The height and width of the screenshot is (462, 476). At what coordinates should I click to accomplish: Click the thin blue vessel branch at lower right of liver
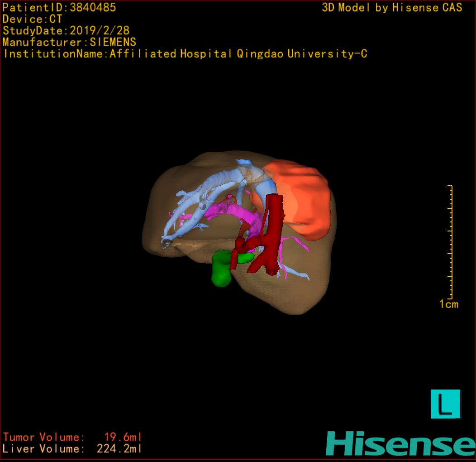point(299,274)
